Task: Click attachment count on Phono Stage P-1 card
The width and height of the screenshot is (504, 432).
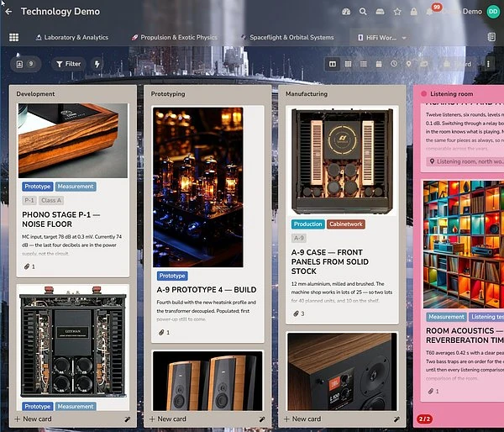Action: pyautogui.click(x=29, y=266)
